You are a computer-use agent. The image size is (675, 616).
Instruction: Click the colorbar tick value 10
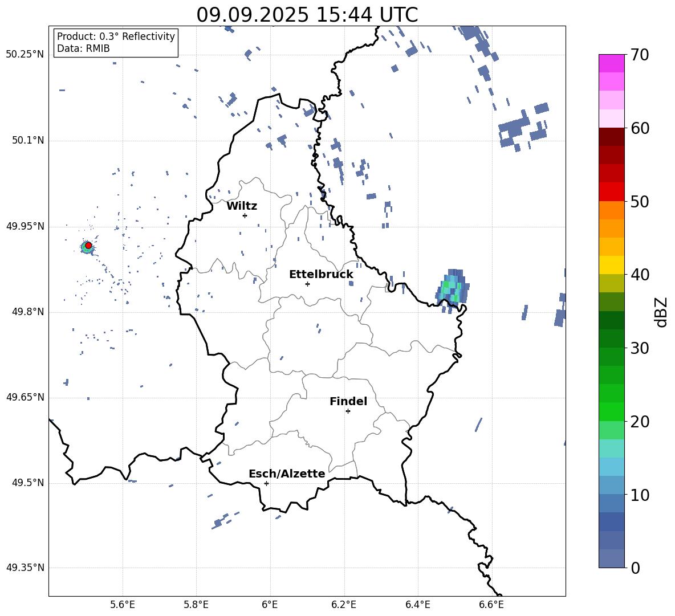[640, 495]
